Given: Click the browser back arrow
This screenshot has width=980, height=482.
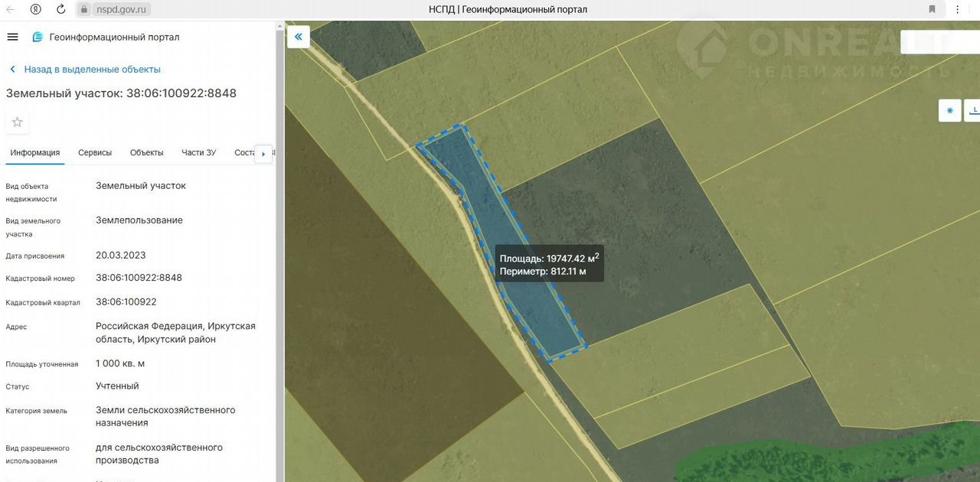Looking at the screenshot, I should pos(11,9).
